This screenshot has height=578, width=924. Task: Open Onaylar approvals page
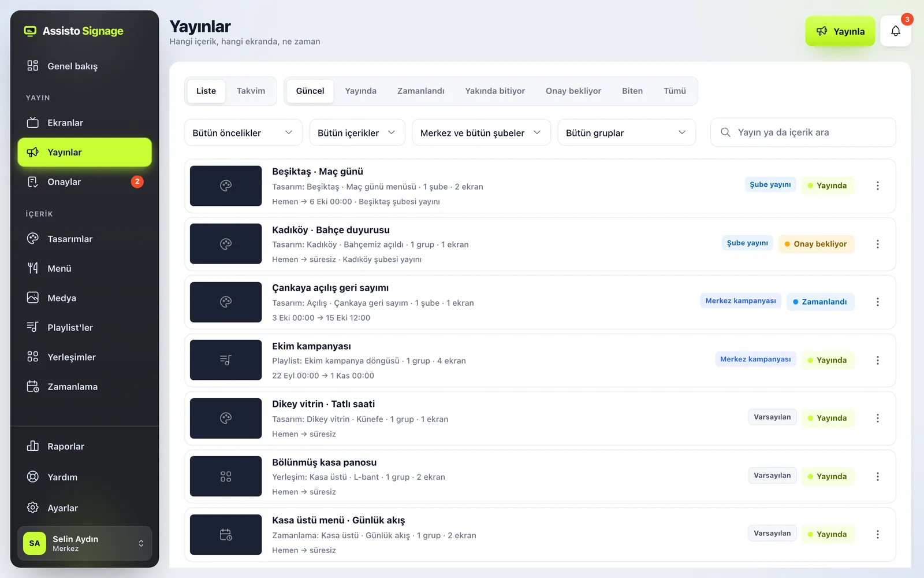(x=84, y=181)
